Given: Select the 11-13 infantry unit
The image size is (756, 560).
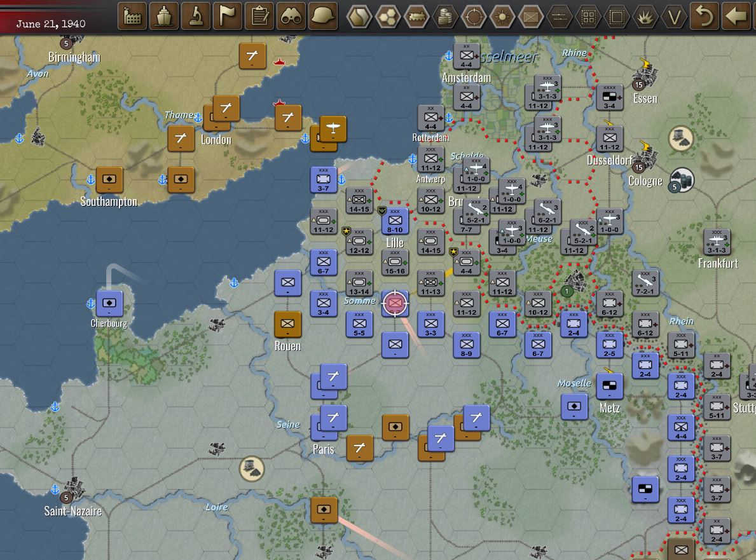Looking at the screenshot, I should 430,283.
